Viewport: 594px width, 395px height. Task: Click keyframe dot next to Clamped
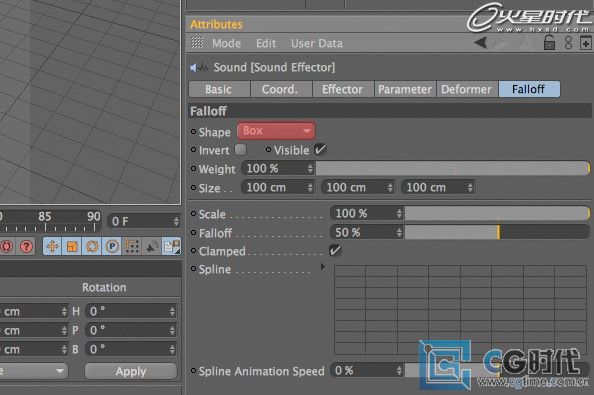coord(193,250)
